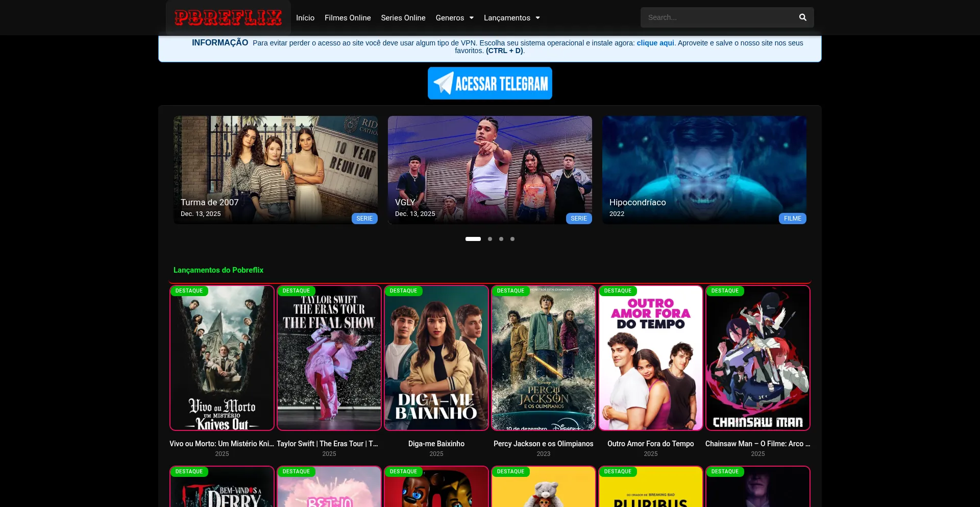Click the PBREFLIX logo
980x507 pixels.
(x=228, y=18)
